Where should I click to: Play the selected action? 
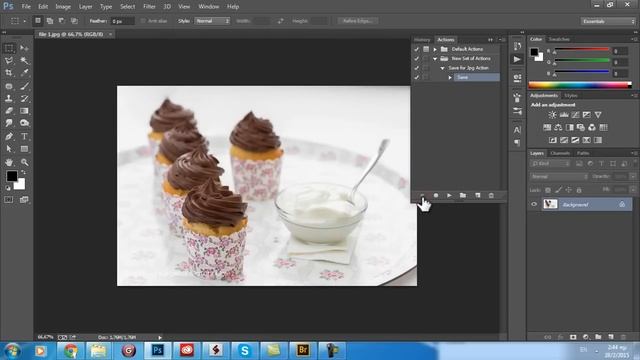449,196
